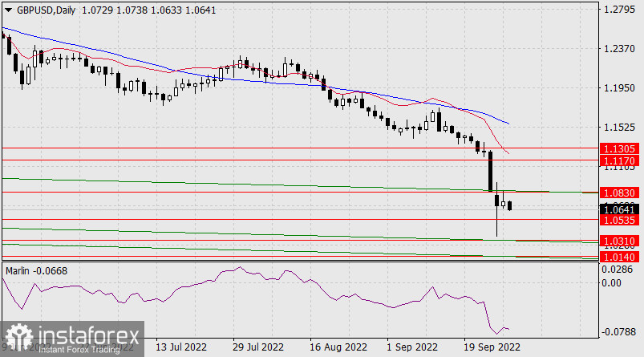Select the 1.0310 red price level label

pos(619,241)
